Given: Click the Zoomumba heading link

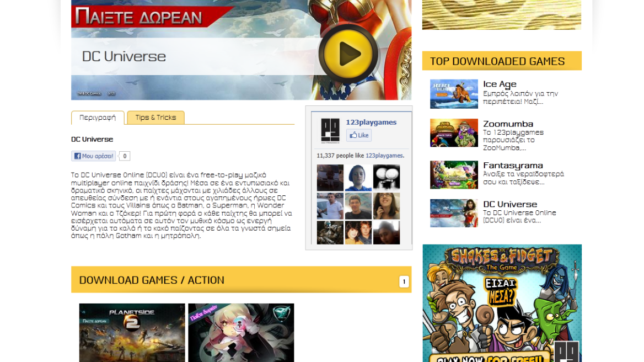Looking at the screenshot, I should tap(508, 124).
